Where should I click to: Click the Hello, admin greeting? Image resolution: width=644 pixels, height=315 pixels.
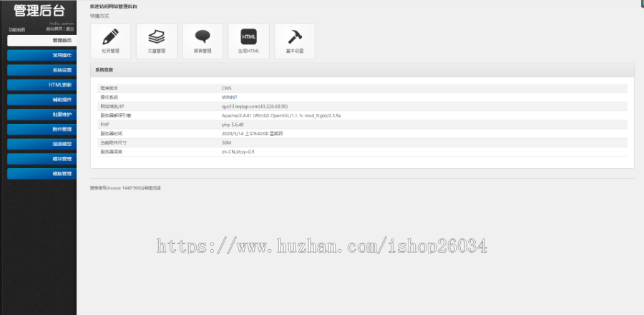[62, 24]
